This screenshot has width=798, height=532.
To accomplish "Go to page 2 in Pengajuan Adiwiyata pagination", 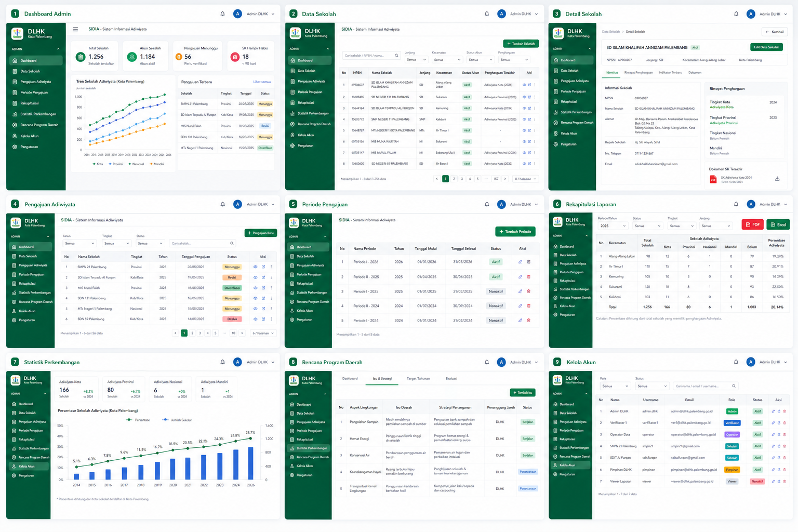I will tap(192, 333).
